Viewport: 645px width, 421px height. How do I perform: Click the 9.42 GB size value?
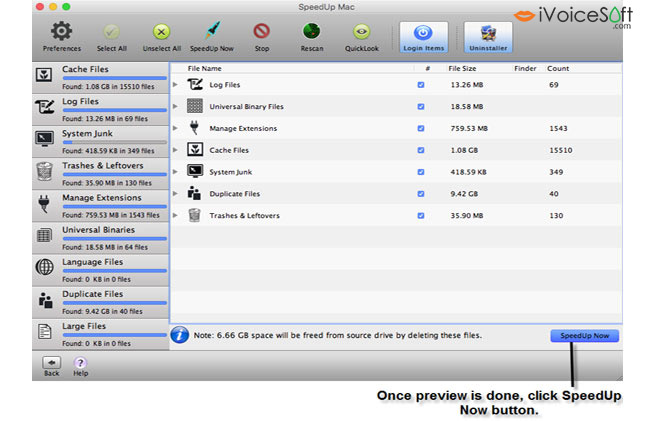tap(464, 194)
